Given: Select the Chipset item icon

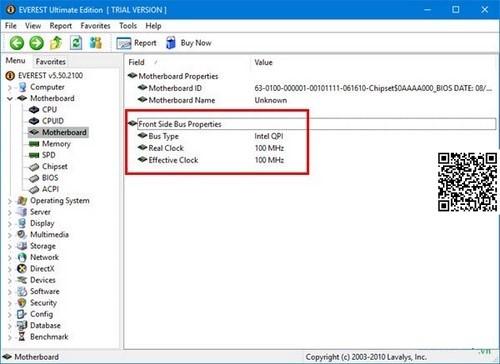Looking at the screenshot, I should click(x=34, y=167).
